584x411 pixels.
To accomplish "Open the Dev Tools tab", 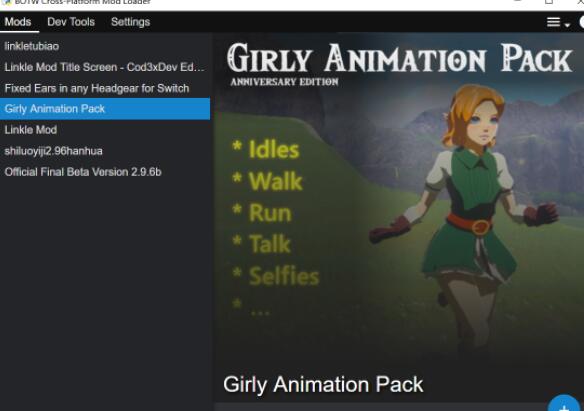I will (71, 22).
